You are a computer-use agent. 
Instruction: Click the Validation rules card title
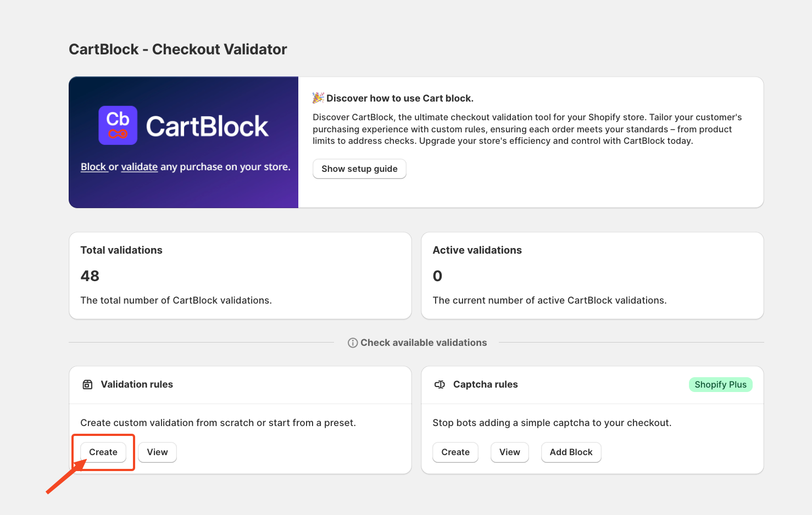point(137,384)
